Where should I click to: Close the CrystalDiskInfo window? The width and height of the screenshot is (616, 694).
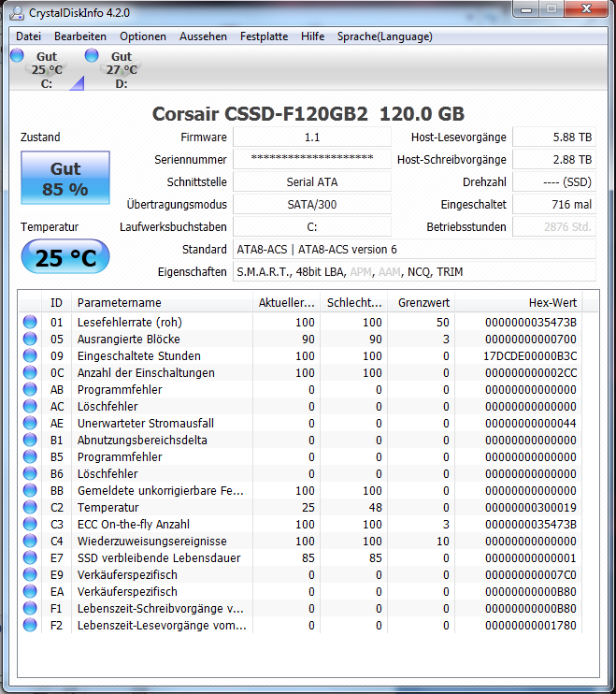[586, 8]
